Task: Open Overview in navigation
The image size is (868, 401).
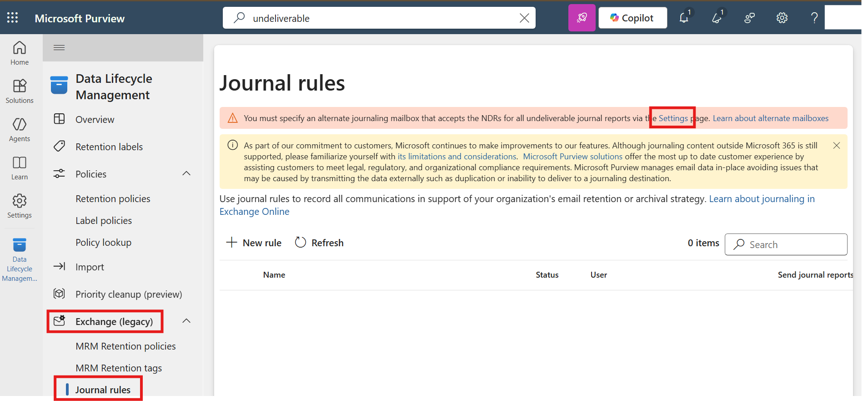Action: point(95,119)
